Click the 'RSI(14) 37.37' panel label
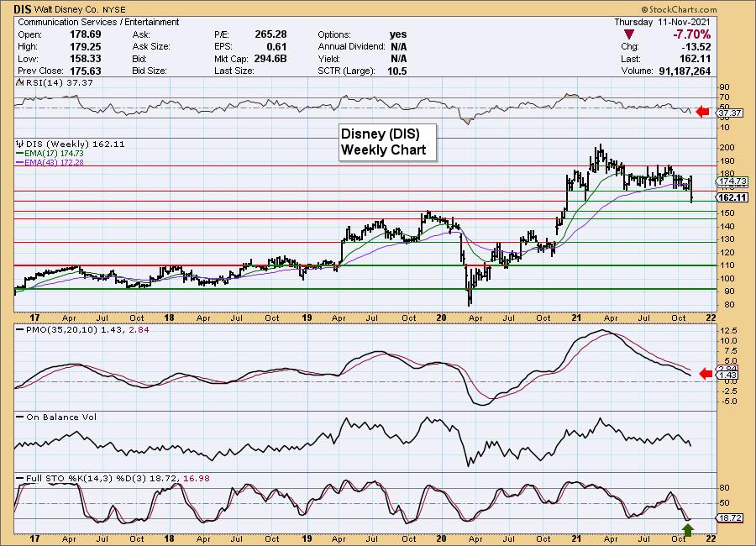Image resolution: width=756 pixels, height=546 pixels. pos(60,82)
